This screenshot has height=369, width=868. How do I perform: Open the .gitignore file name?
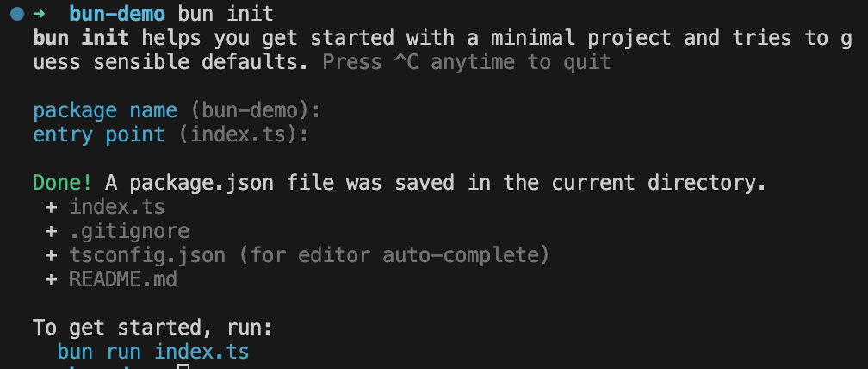click(x=129, y=232)
